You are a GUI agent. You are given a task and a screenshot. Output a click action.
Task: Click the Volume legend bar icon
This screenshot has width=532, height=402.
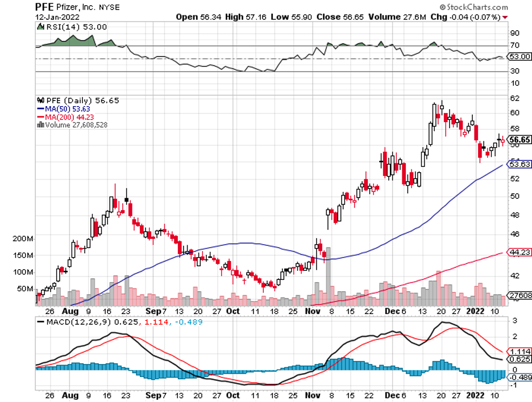[x=40, y=125]
